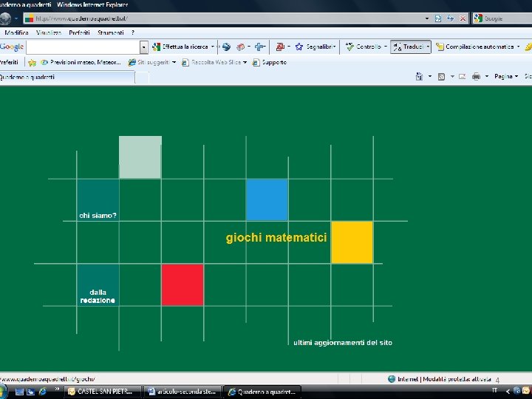Open the Traduci dropdown arrow

(x=428, y=47)
